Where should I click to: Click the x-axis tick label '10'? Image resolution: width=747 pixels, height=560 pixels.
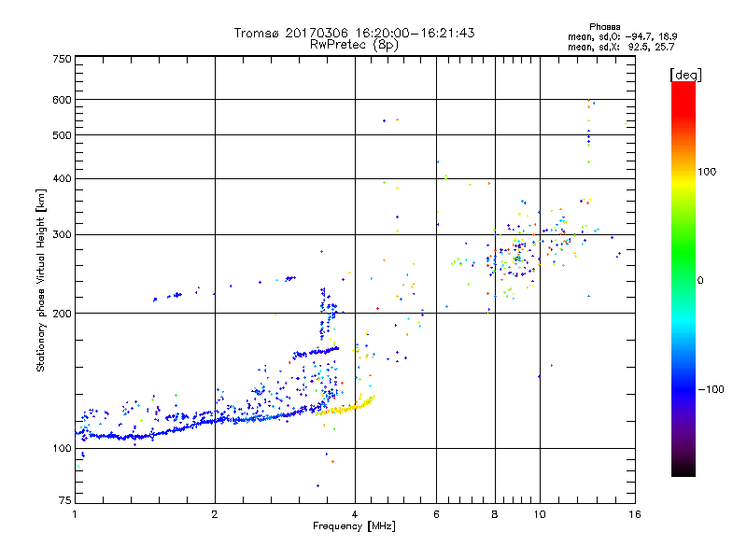click(x=540, y=514)
